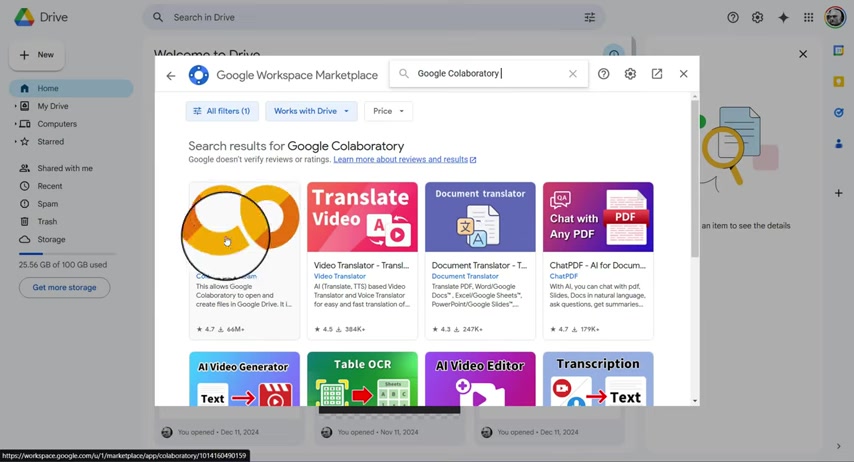Open Calendar in the side panel
854x462 pixels.
point(839,50)
